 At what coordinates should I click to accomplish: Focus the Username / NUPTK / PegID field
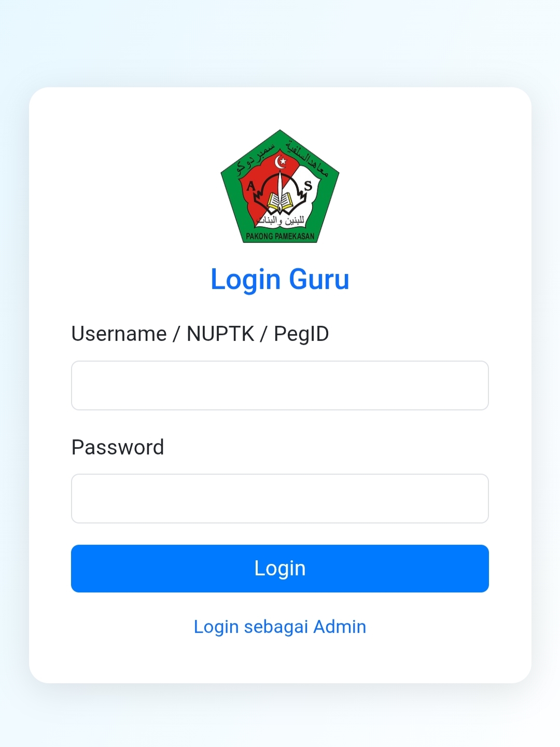coord(280,385)
